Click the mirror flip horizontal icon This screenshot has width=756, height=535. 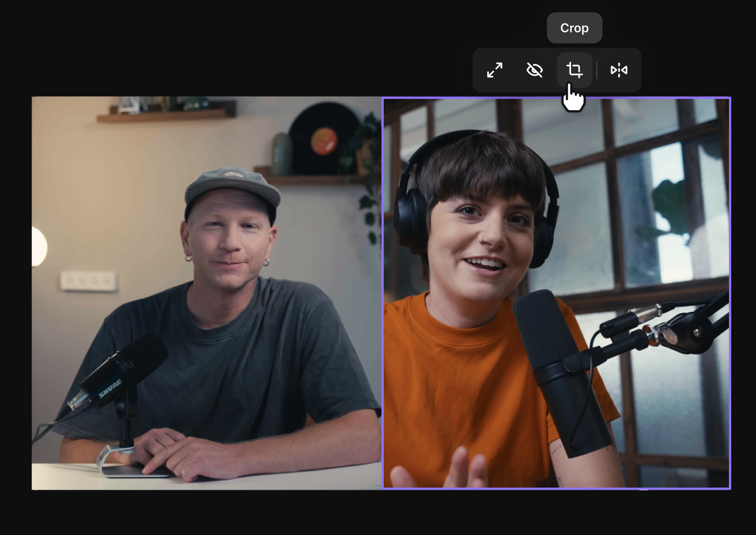[x=619, y=70]
